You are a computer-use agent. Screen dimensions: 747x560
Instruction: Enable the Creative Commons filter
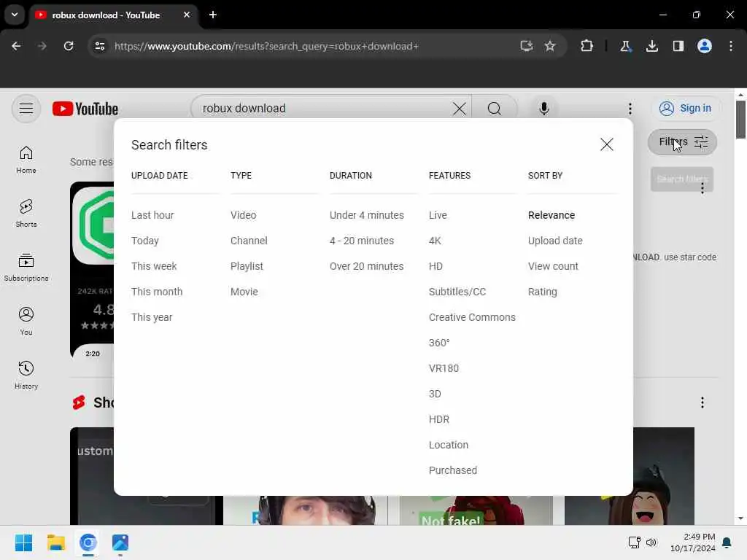tap(472, 318)
